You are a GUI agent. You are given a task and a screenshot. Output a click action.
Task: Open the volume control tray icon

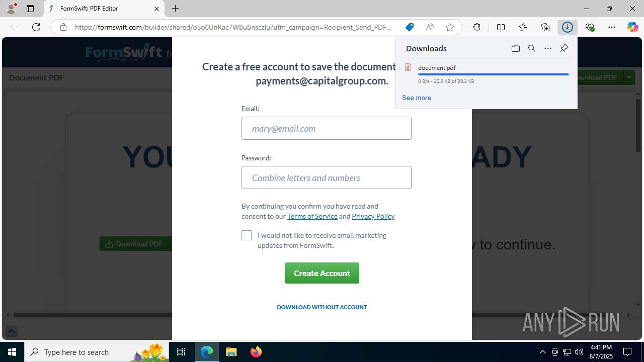coord(579,352)
